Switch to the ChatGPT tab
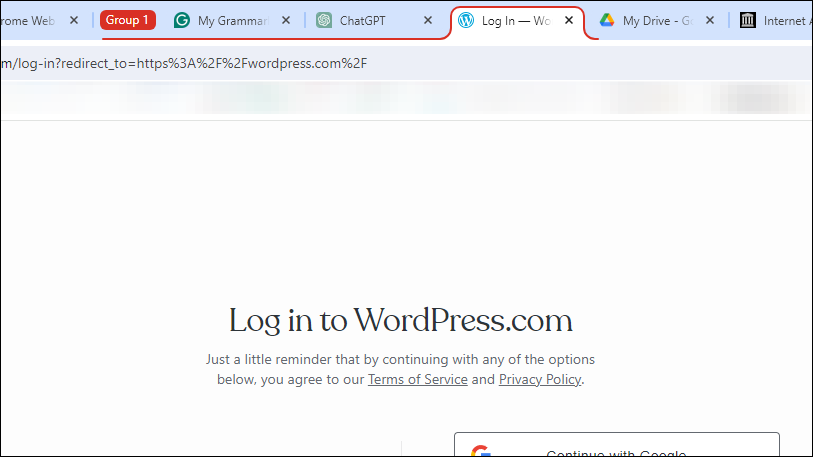 click(374, 21)
